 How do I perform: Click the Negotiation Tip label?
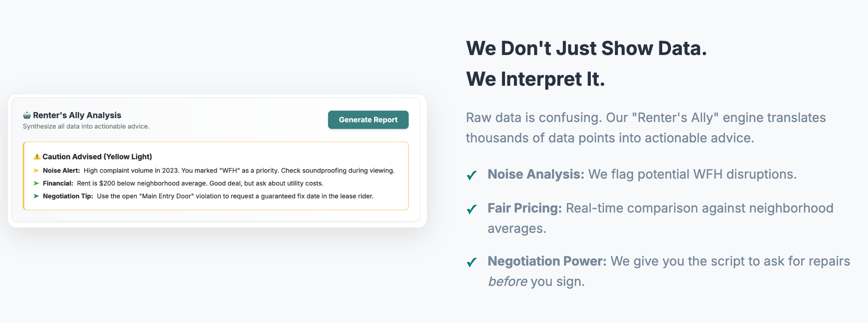pos(68,196)
